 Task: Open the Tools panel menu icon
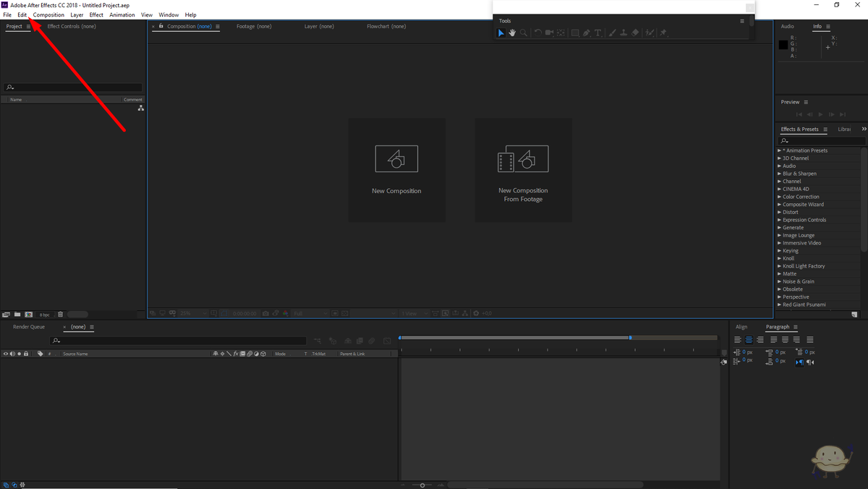pos(742,21)
